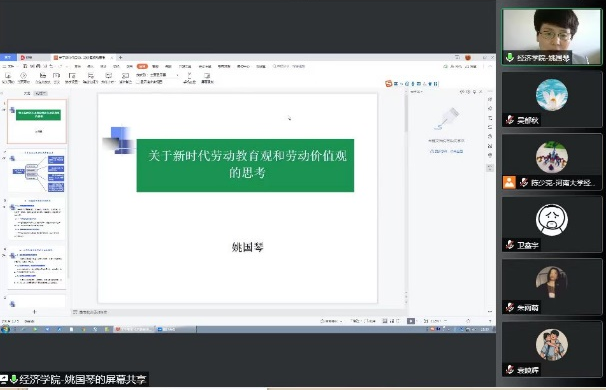Click the play-from-current circular ribbon icon

click(24, 78)
